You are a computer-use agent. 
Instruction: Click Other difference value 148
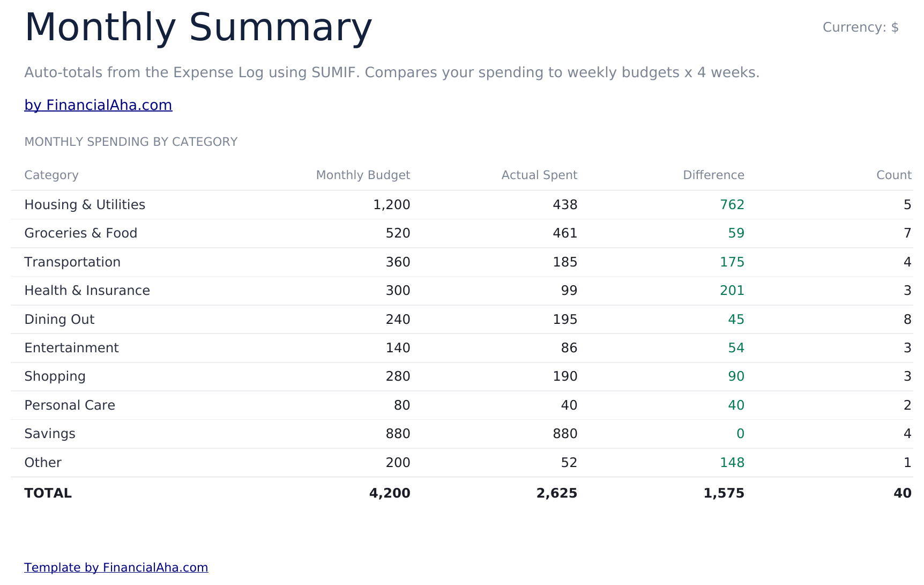point(732,463)
